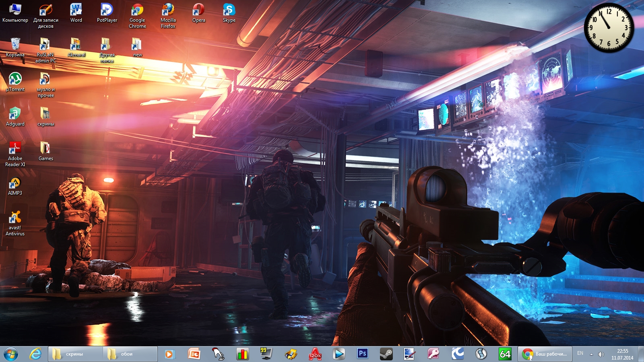The width and height of the screenshot is (644, 362).
Task: Open the Alcohol 120% taskbar icon
Action: point(315,354)
